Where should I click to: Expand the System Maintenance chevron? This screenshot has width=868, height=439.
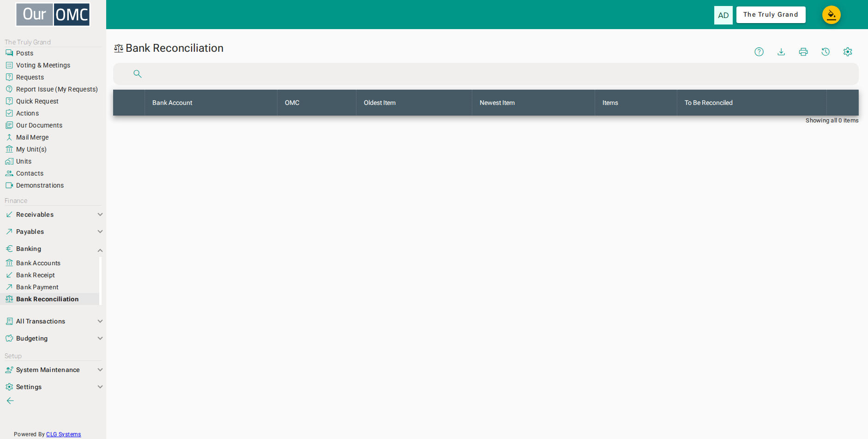coord(100,370)
